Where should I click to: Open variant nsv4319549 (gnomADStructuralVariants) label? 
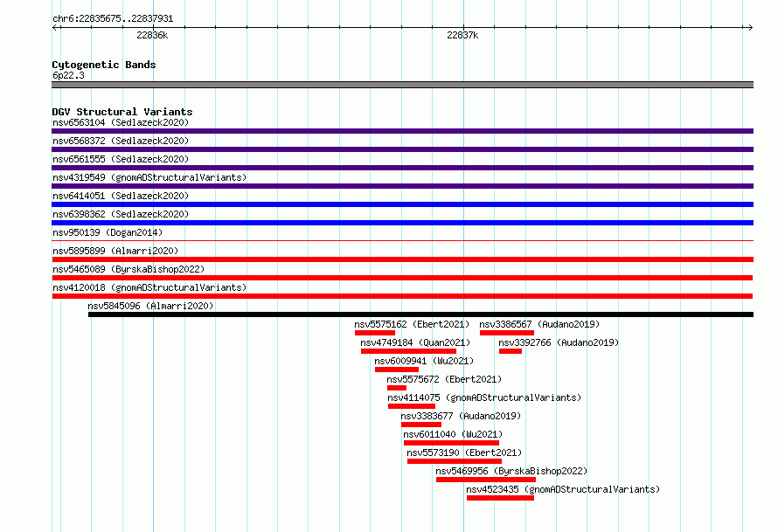click(x=149, y=177)
